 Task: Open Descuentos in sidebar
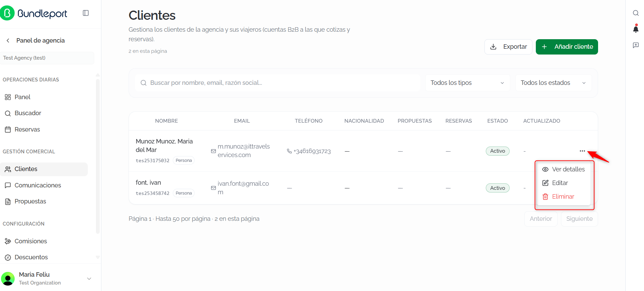44,257
